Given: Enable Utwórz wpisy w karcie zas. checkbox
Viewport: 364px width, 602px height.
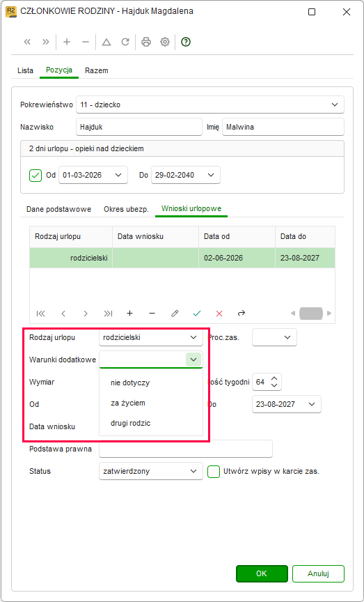Looking at the screenshot, I should pos(214,472).
